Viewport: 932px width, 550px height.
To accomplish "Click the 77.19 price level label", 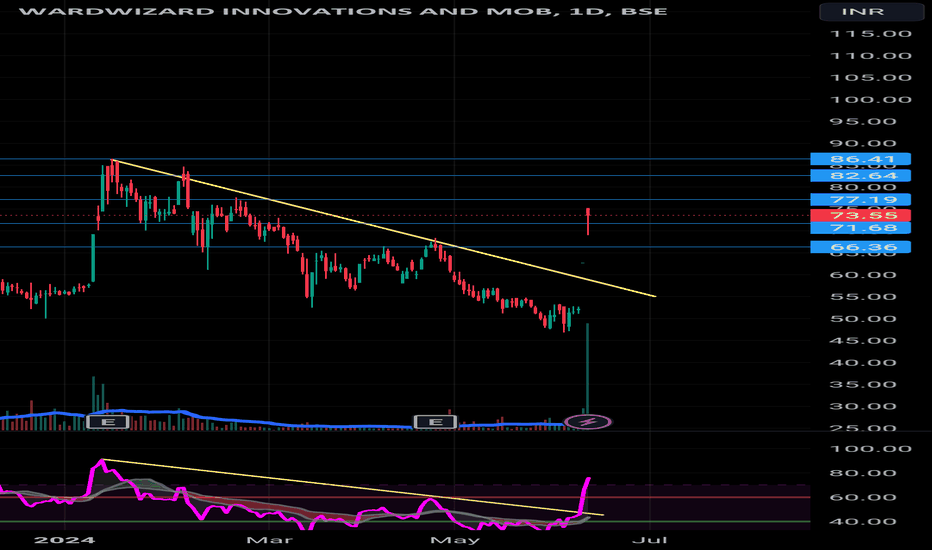I will click(x=860, y=200).
